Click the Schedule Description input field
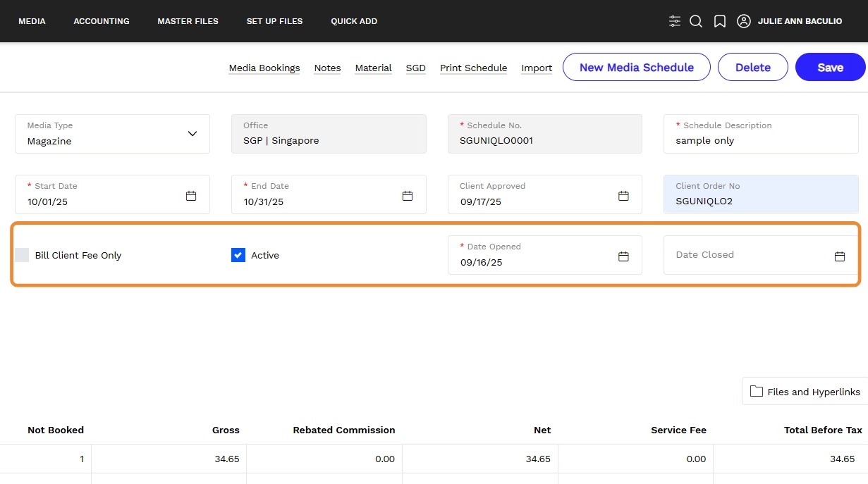 click(x=760, y=141)
